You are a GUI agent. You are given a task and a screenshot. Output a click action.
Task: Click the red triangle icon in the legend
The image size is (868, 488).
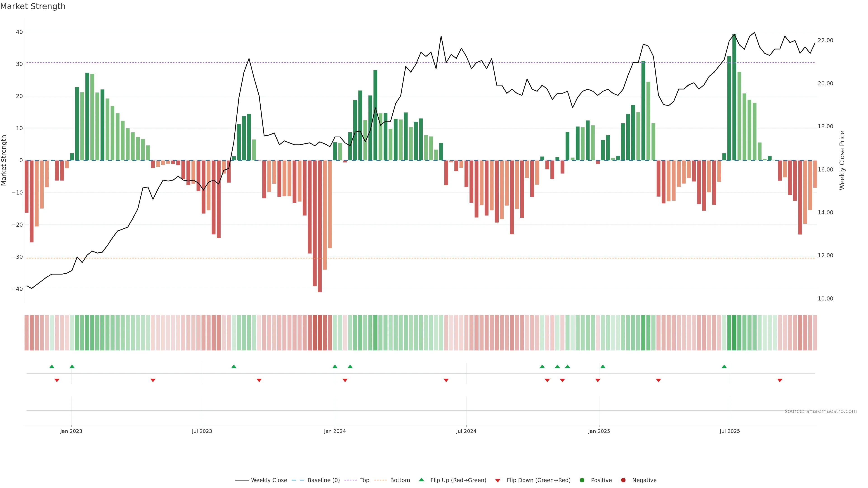click(498, 481)
